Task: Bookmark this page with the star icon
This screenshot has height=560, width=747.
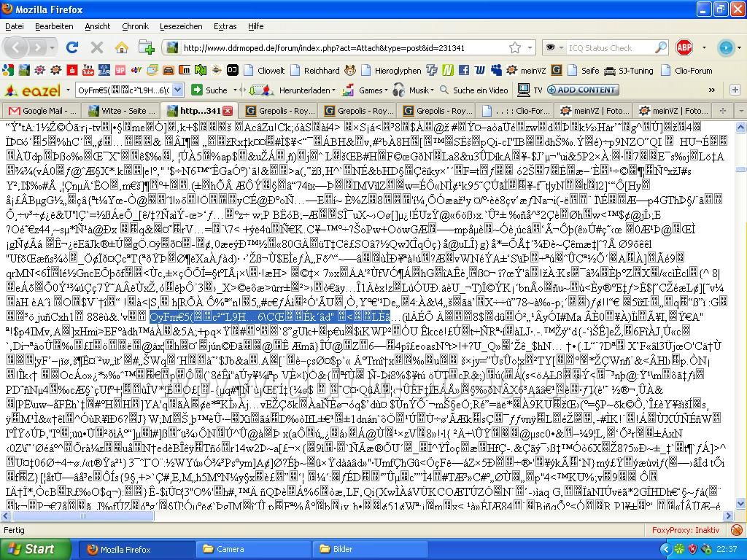Action: point(515,47)
